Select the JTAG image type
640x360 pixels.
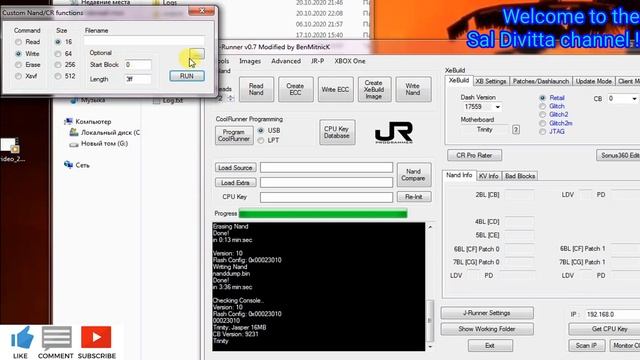542,132
